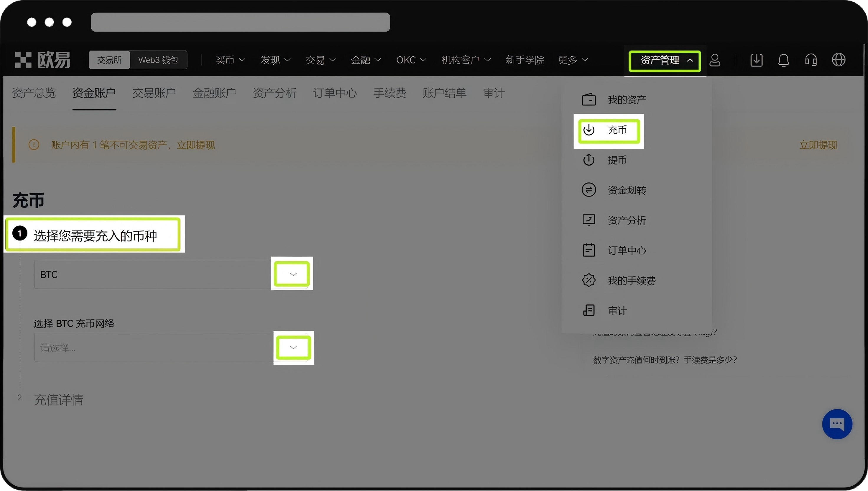The height and width of the screenshot is (491, 868).
Task: Open 数字资产充值何时到账 FAQ link
Action: pos(665,360)
